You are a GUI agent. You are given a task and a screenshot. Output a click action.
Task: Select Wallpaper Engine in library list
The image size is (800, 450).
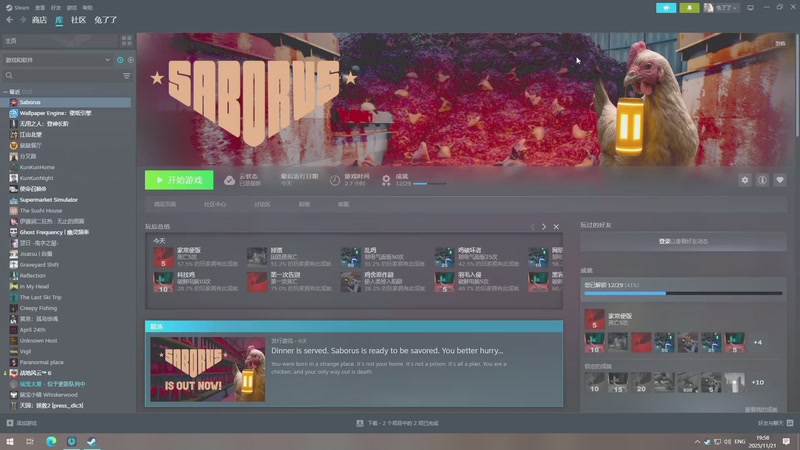[x=55, y=113]
